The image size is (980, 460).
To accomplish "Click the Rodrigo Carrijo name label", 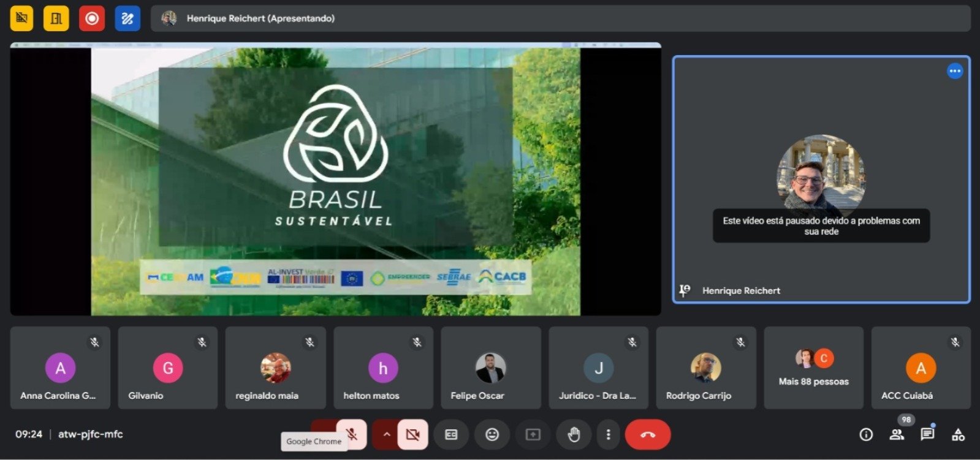I will click(x=699, y=396).
